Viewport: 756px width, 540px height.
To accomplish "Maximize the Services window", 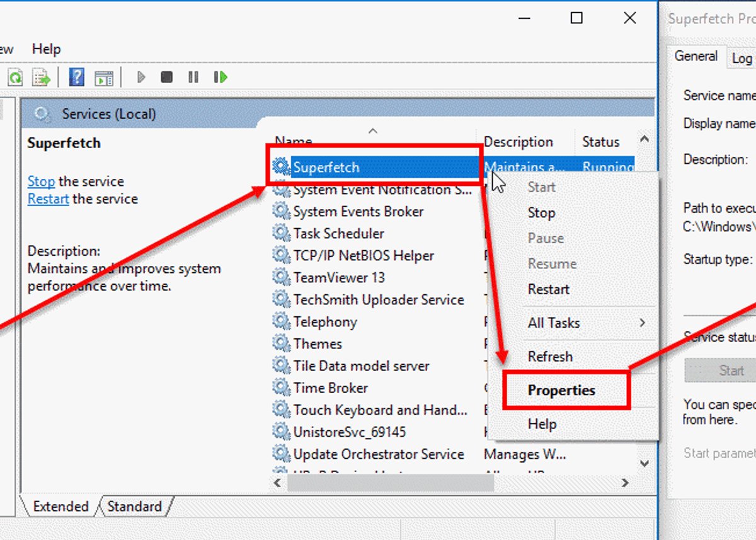I will (576, 18).
